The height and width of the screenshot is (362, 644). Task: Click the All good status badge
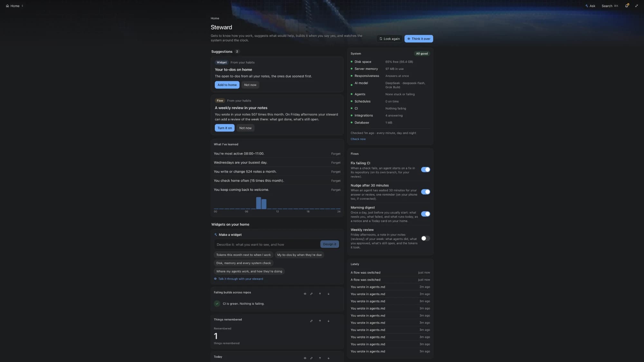(422, 54)
